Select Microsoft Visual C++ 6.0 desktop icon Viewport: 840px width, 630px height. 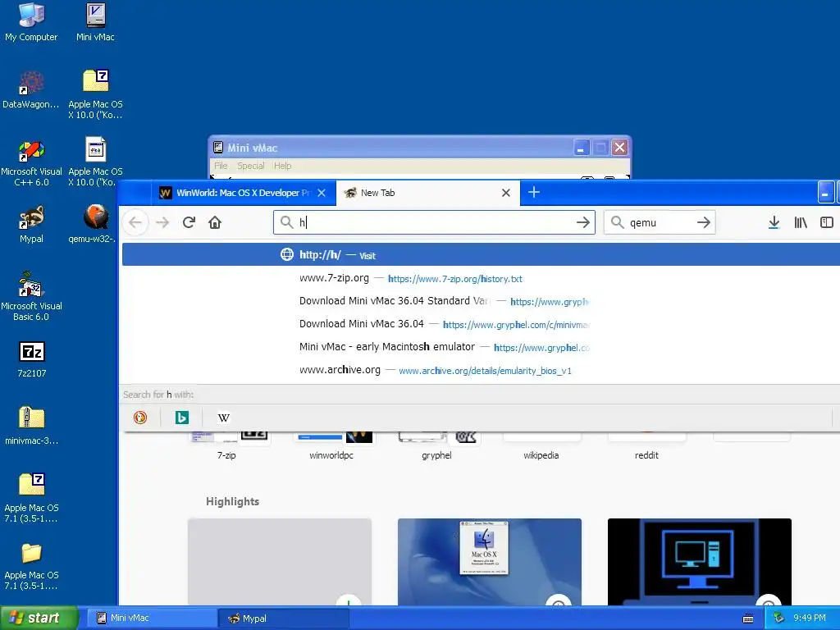(31, 162)
